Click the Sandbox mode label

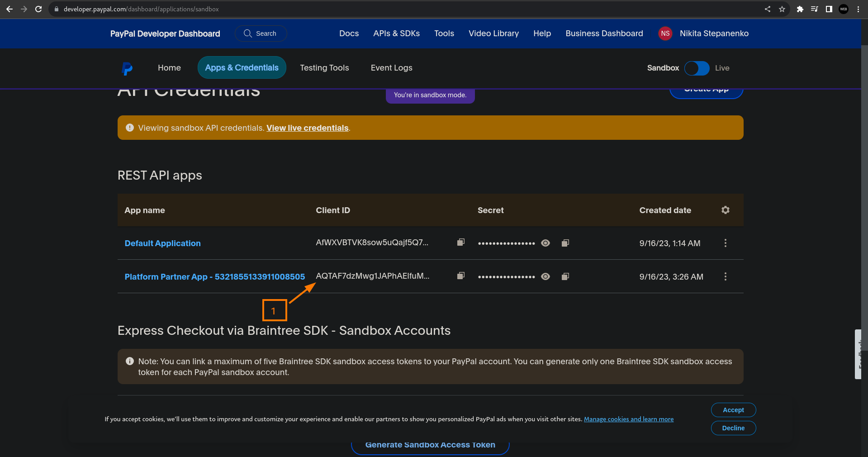coord(663,68)
